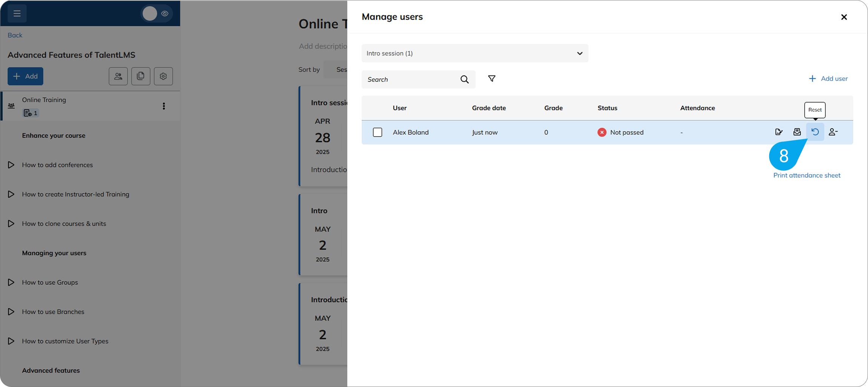
Task: Sort by the Status column header
Action: coord(607,108)
